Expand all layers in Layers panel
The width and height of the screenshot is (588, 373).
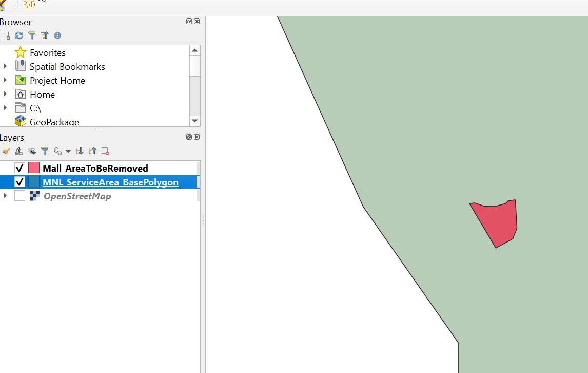click(x=80, y=152)
